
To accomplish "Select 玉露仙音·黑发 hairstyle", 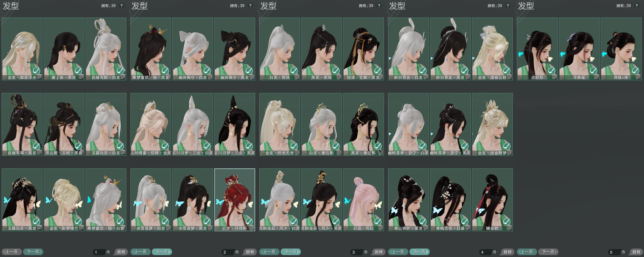I will click(x=22, y=200).
